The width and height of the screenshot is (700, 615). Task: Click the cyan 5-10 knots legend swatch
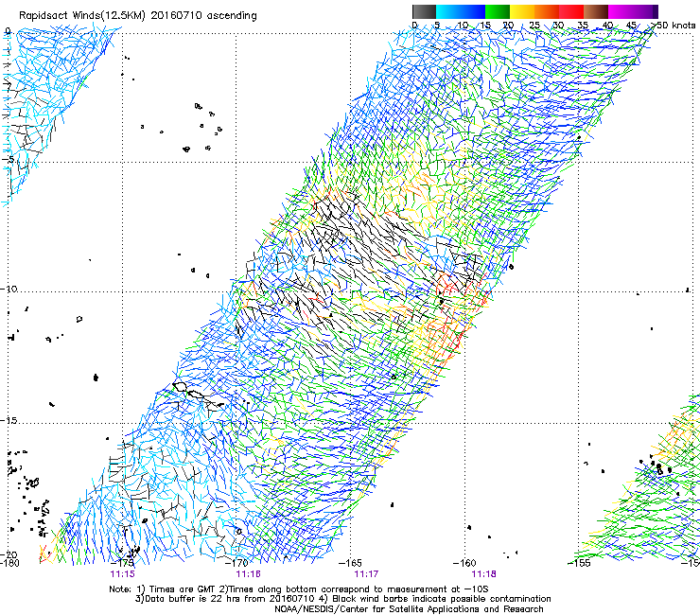448,11
